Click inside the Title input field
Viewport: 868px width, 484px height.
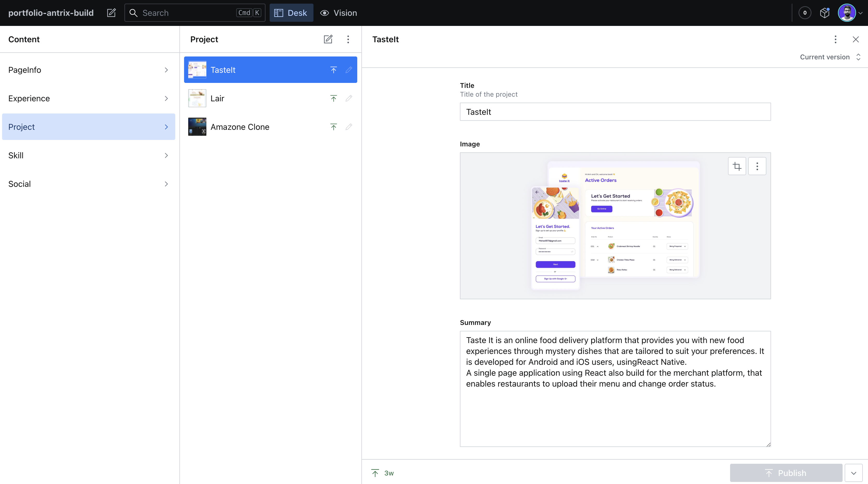615,111
